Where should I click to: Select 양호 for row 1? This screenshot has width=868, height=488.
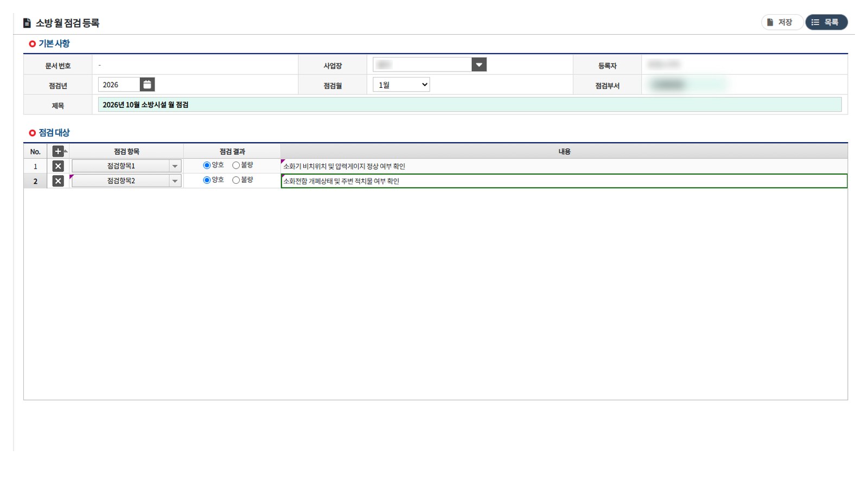tap(207, 165)
